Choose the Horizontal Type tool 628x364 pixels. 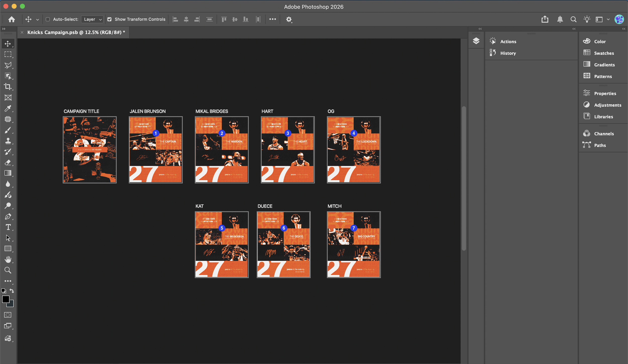8,227
